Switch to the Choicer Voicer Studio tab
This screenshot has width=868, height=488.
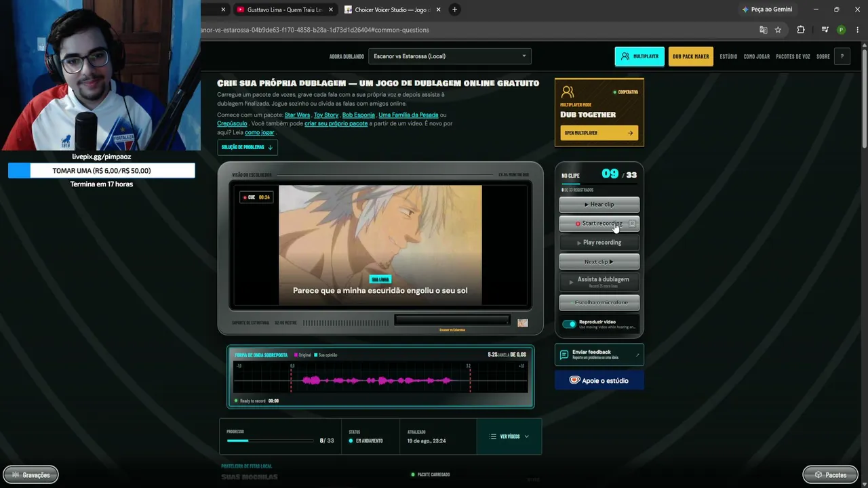pyautogui.click(x=392, y=9)
